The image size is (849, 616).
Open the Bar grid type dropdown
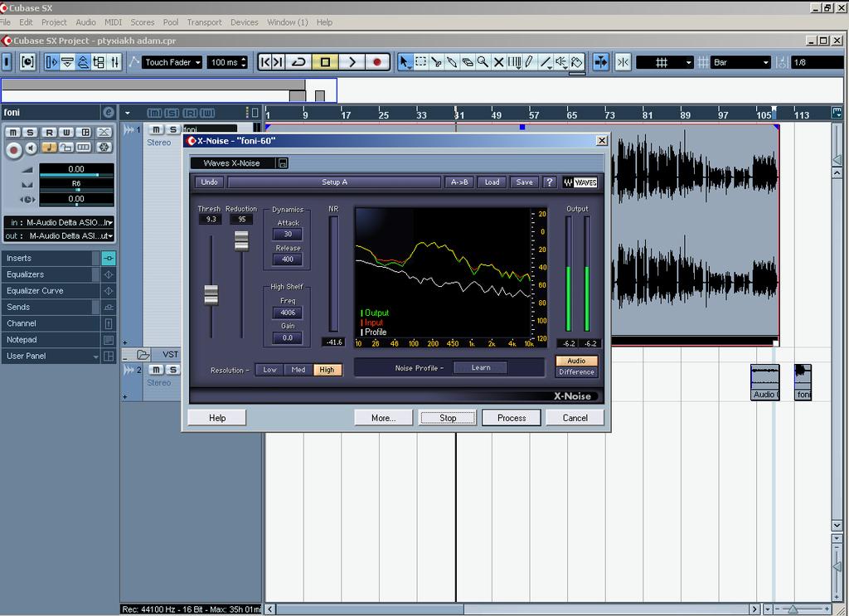coord(740,62)
